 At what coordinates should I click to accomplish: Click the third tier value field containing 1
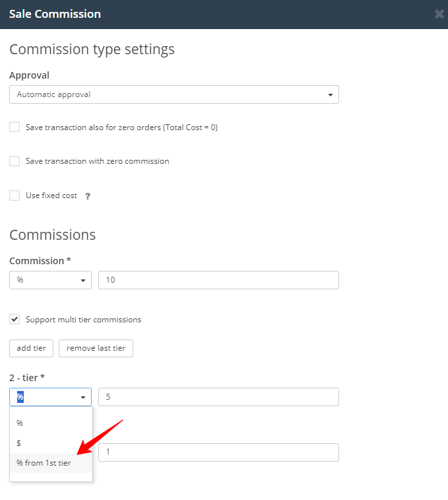coord(218,452)
